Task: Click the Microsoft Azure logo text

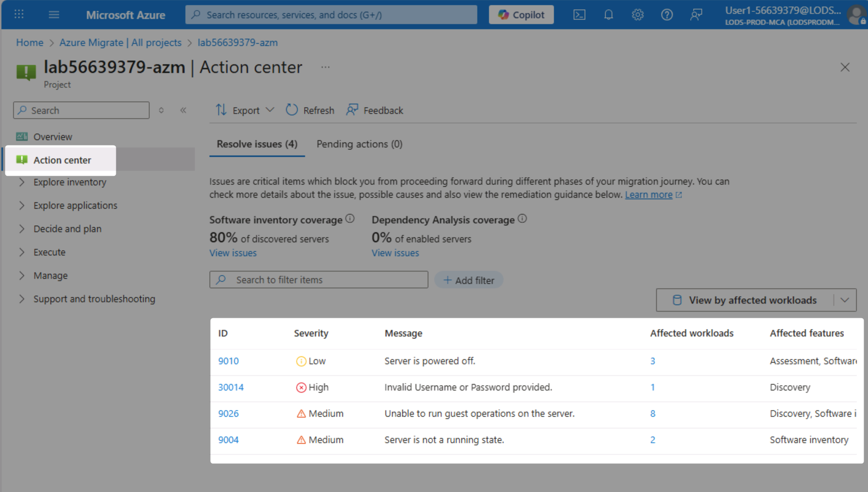Action: [126, 15]
